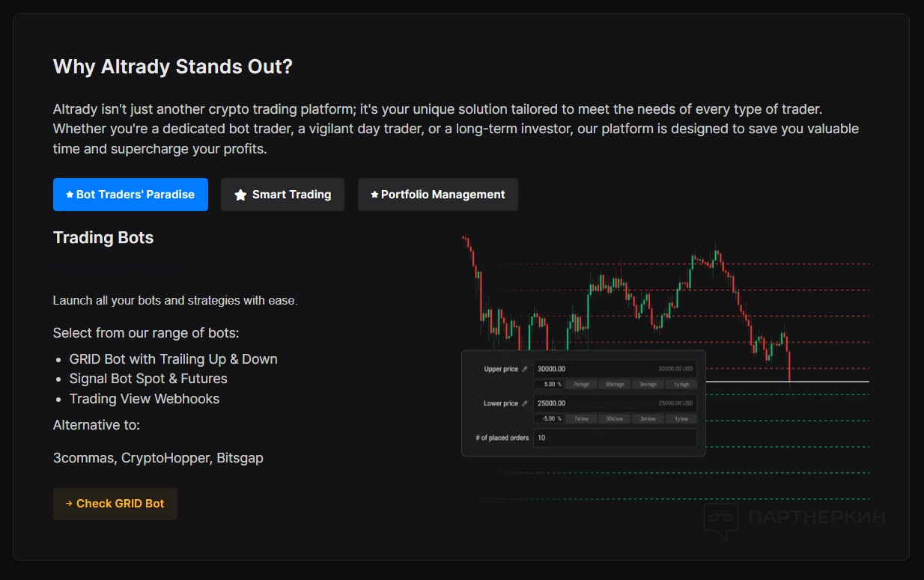This screenshot has height=580, width=924.
Task: Click the pencil icon beside Upper price
Action: coord(524,369)
